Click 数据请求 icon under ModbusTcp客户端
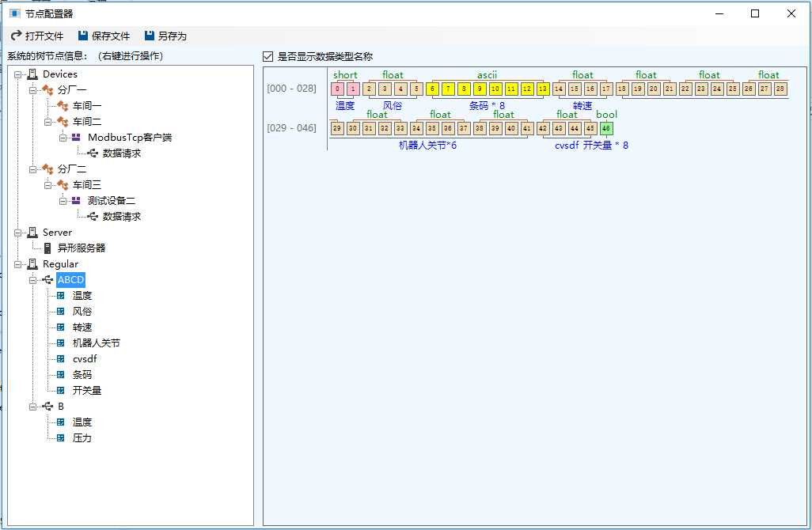812x530 pixels. (x=93, y=153)
